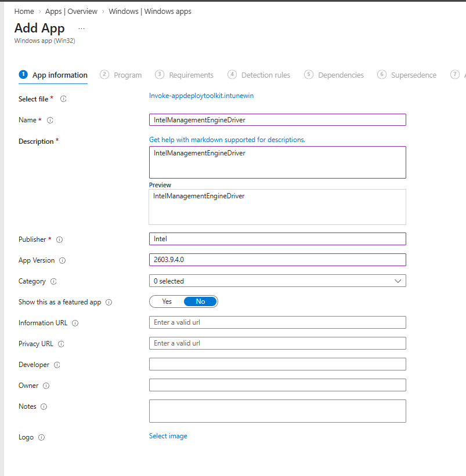Open the ellipsis menu beside Add App
This screenshot has width=466, height=476.
pyautogui.click(x=81, y=28)
